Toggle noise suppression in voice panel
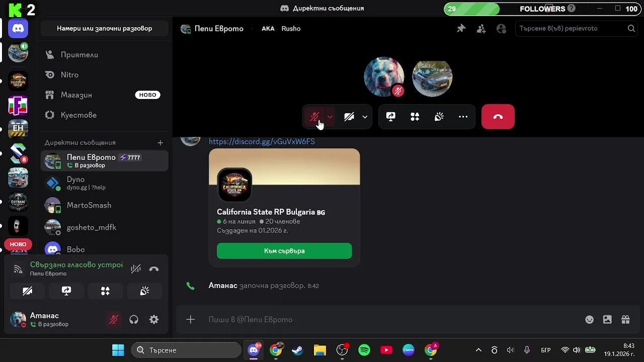This screenshot has height=362, width=644. pos(136,269)
